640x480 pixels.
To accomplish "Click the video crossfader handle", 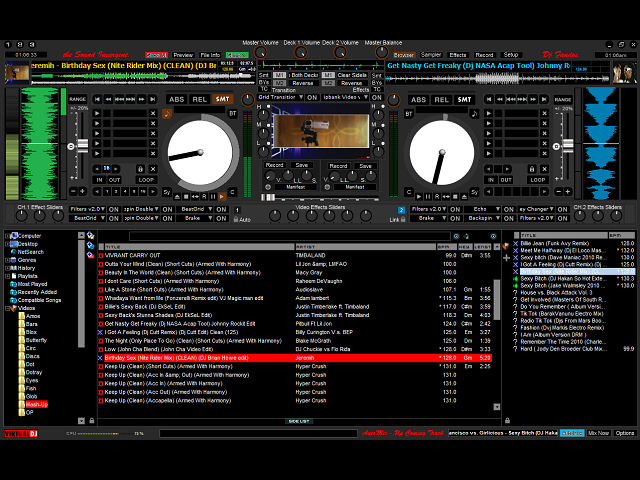I will point(268,197).
